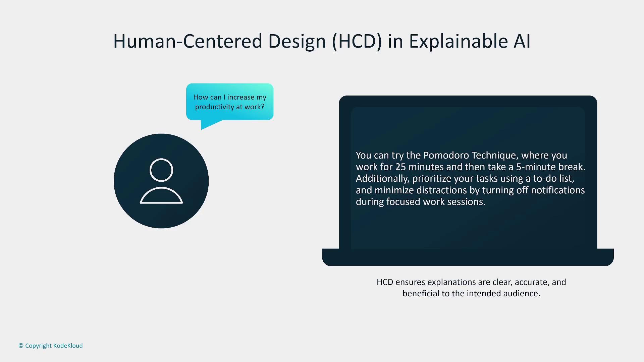This screenshot has width=644, height=362.
Task: Click 'intended audience' in the caption
Action: pyautogui.click(x=502, y=294)
